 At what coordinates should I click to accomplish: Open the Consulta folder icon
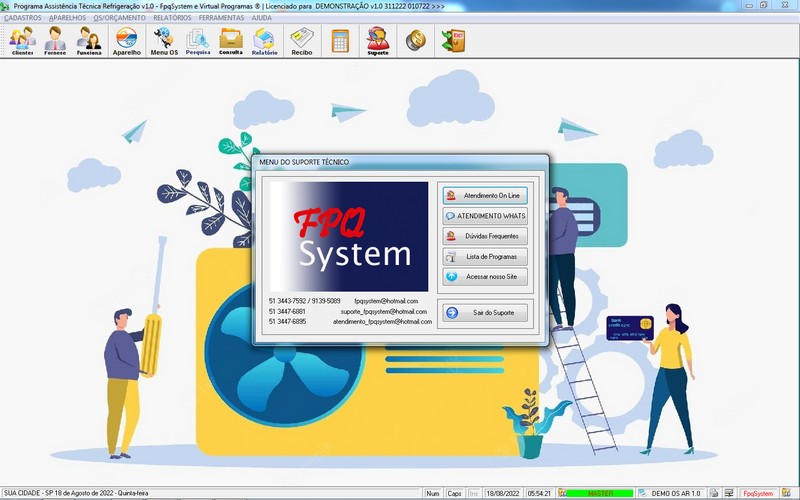click(231, 41)
